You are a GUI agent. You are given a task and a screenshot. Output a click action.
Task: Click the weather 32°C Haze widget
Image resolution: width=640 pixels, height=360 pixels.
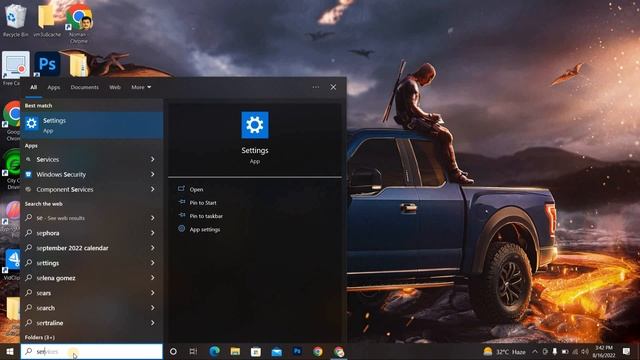click(x=504, y=351)
